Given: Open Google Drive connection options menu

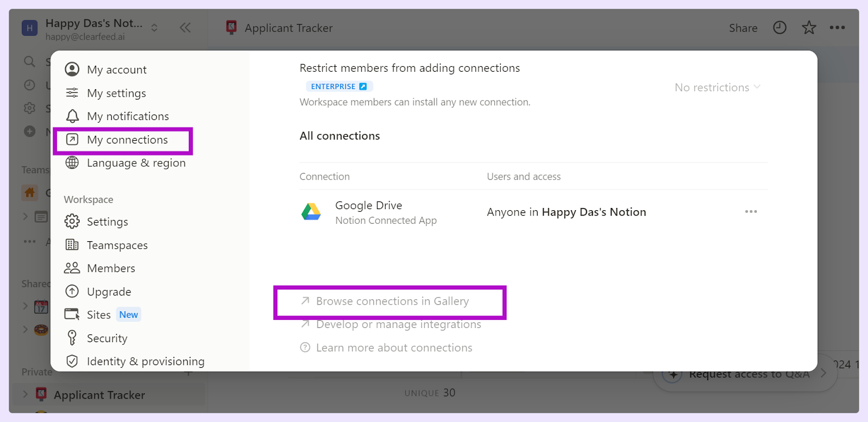Looking at the screenshot, I should [x=751, y=212].
